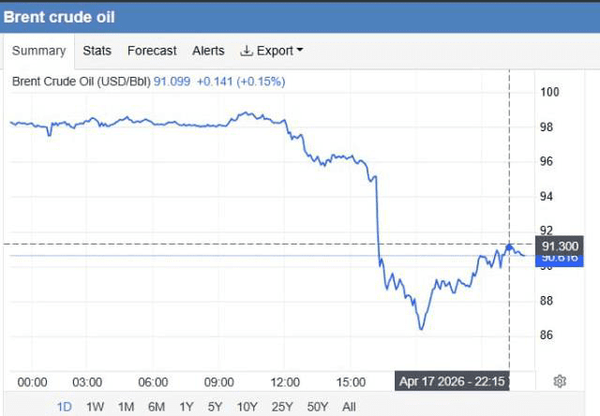Show All available price history
Image resolution: width=600 pixels, height=416 pixels.
click(349, 407)
